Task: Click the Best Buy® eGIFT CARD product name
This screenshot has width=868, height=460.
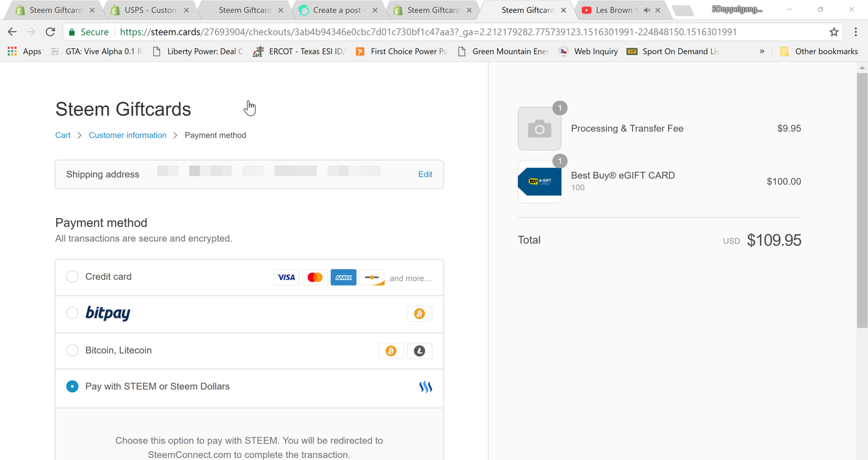Action: (623, 175)
